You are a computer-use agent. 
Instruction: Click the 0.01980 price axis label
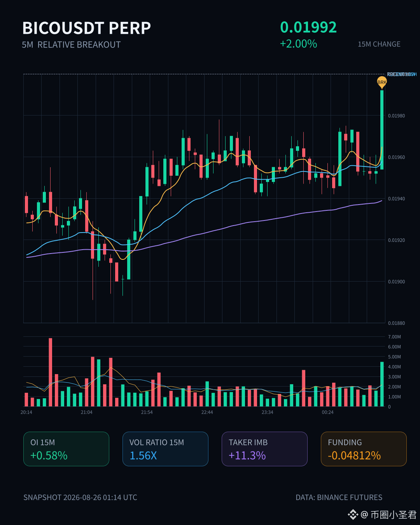pyautogui.click(x=396, y=116)
